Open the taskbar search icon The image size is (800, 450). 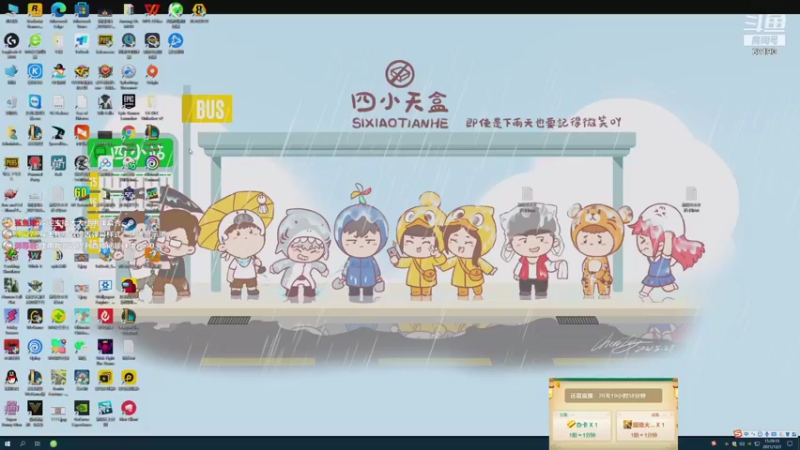[x=22, y=444]
